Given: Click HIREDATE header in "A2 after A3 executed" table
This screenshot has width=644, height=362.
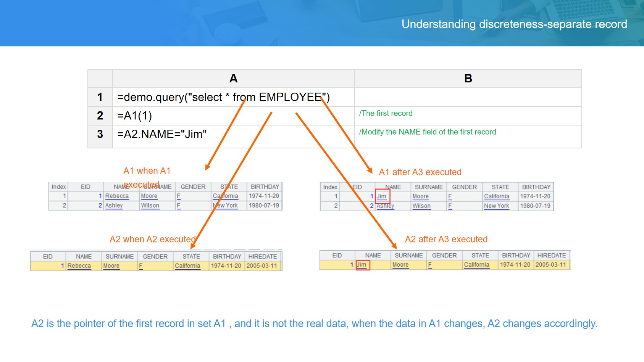Looking at the screenshot, I should point(551,255).
